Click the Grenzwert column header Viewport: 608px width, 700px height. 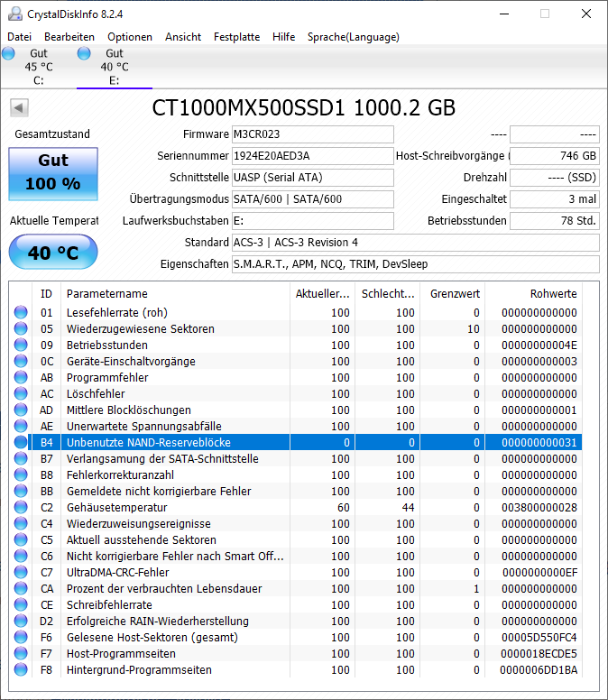click(453, 293)
